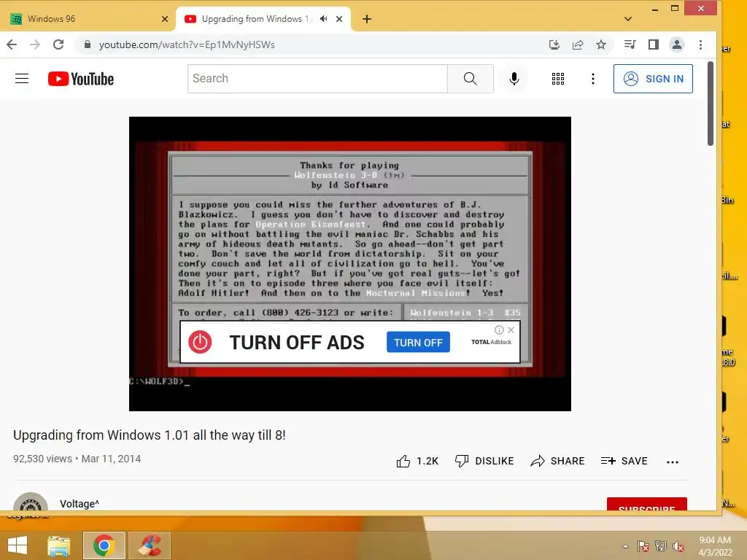Open the Chrome side panel icon
This screenshot has height=560, width=747.
tap(653, 44)
